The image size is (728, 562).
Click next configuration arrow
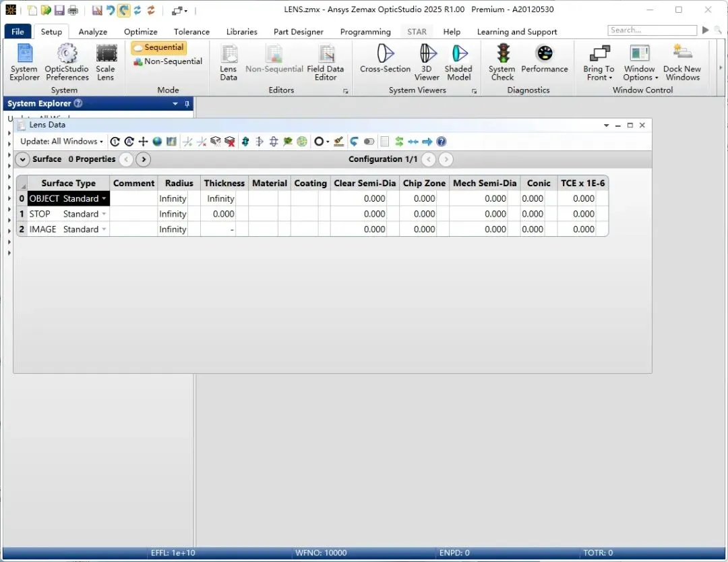point(446,159)
